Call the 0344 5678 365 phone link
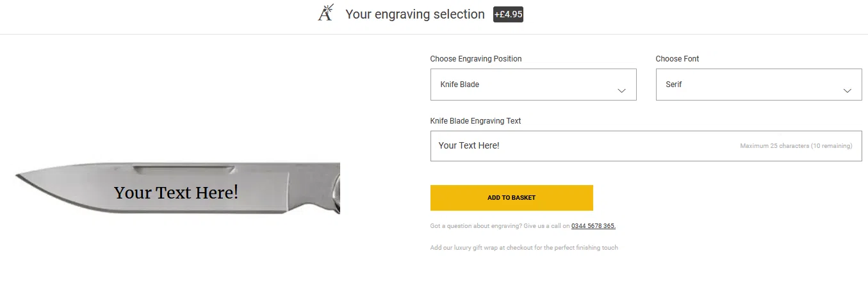This screenshot has height=301, width=868. click(593, 226)
